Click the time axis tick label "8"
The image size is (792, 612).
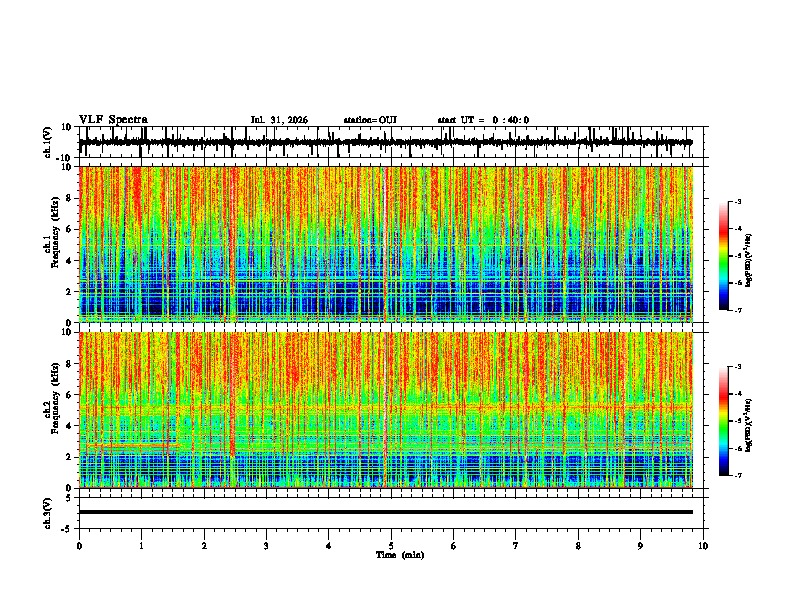click(578, 546)
